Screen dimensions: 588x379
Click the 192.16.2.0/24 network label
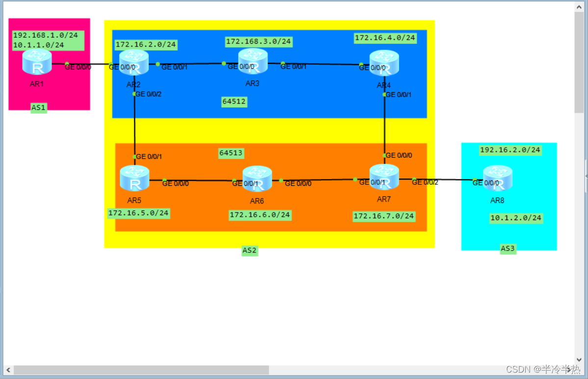tap(510, 150)
